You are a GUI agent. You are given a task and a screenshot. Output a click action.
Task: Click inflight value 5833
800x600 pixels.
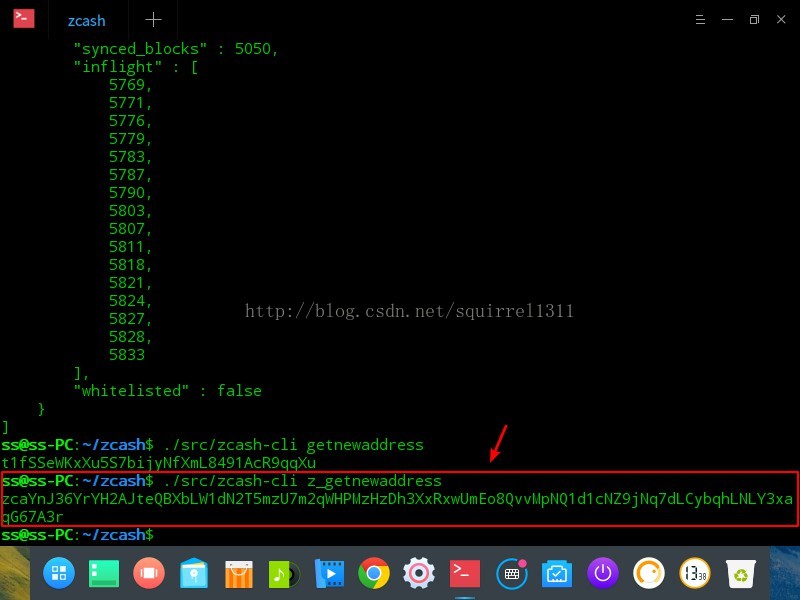(127, 355)
